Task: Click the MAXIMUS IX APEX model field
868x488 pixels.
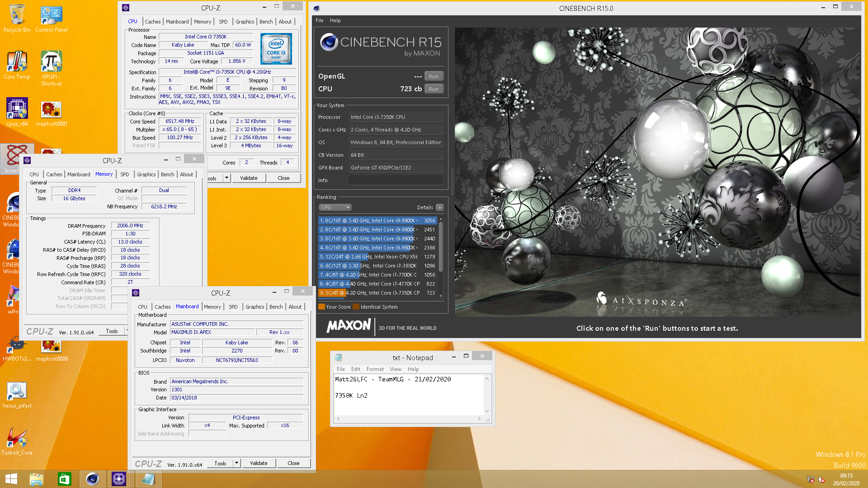Action: coord(212,332)
